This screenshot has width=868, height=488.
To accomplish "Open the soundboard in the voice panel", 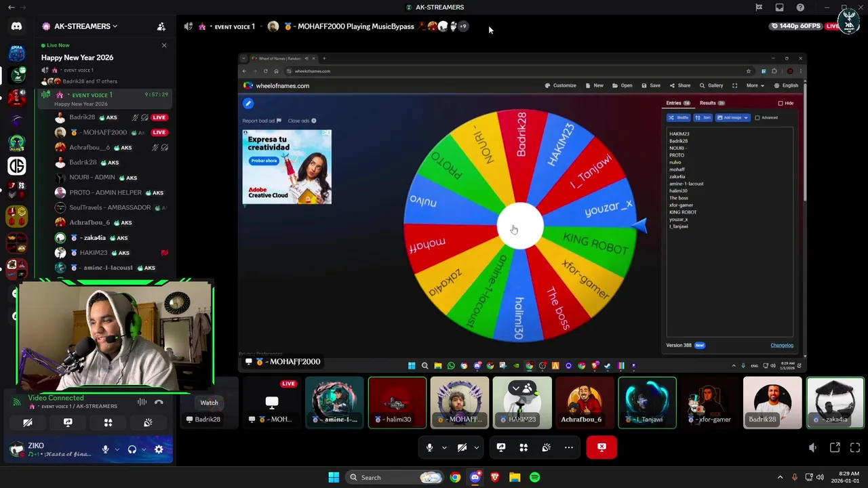I will point(148,422).
